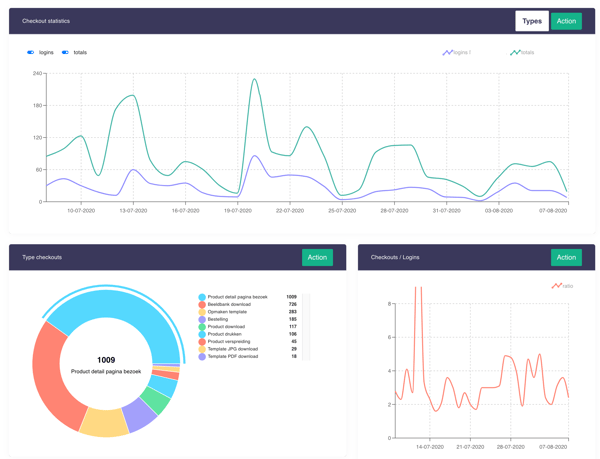Click the Bestelling legend color dot
The width and height of the screenshot is (600, 459).
click(202, 319)
